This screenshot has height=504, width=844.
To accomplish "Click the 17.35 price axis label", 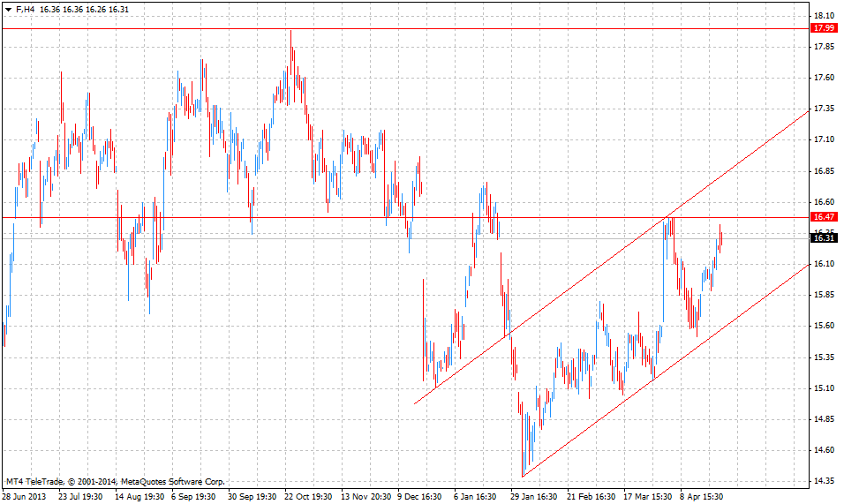I will tap(824, 109).
